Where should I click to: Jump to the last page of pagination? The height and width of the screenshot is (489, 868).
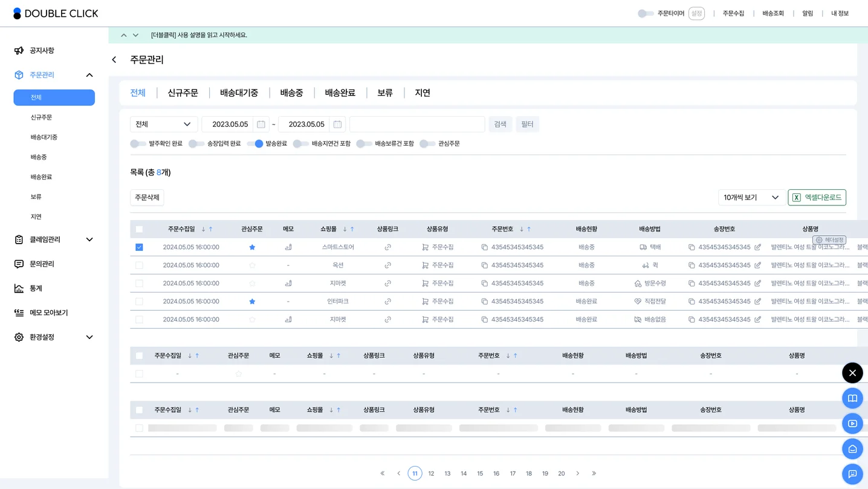pos(594,473)
